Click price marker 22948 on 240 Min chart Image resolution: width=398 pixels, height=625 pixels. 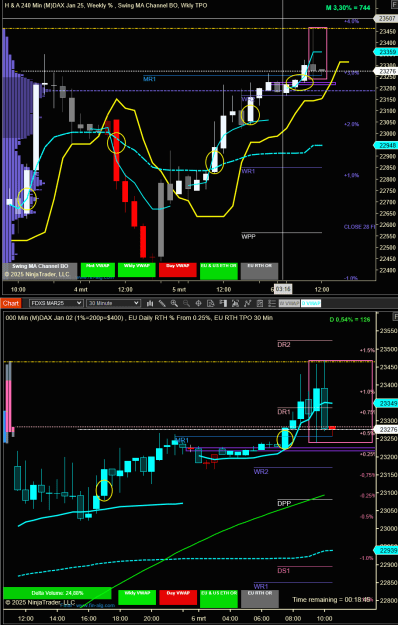385,145
